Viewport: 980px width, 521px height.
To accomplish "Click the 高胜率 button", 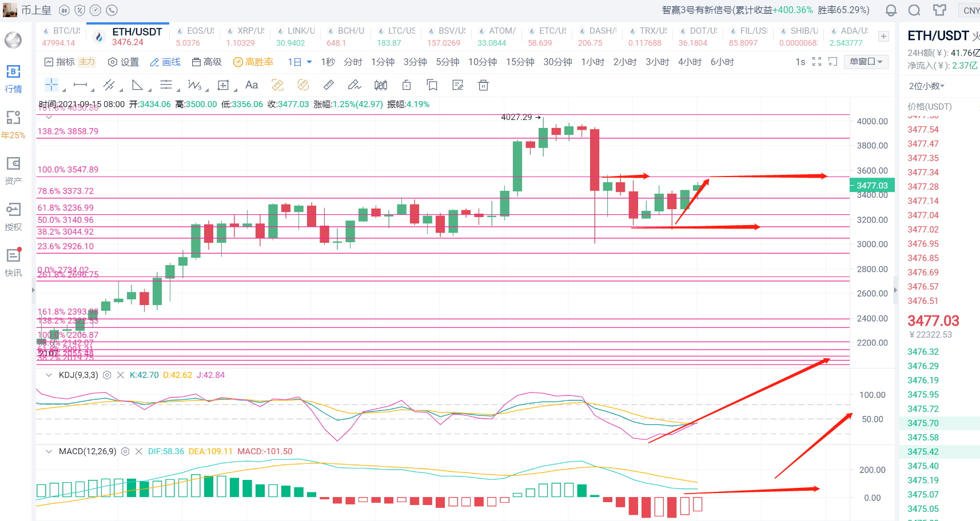I will (253, 62).
